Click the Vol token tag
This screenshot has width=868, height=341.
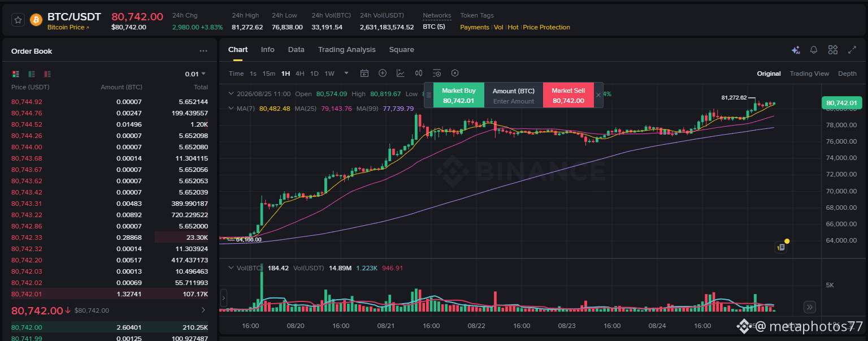point(498,27)
